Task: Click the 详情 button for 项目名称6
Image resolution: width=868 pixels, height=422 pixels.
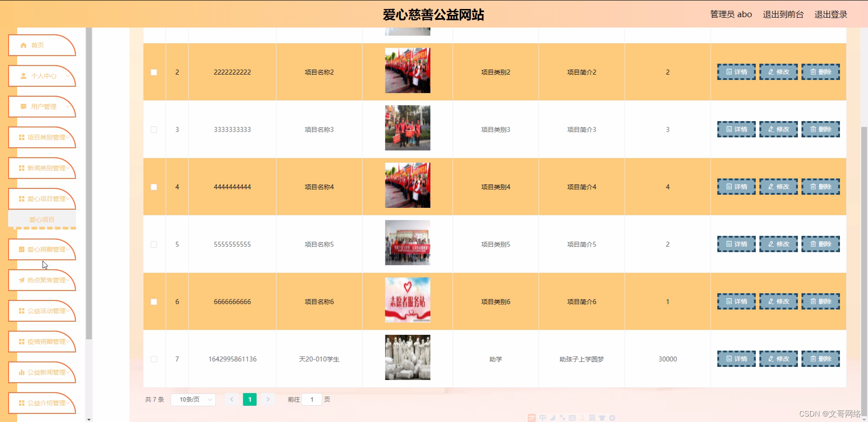Action: click(736, 301)
